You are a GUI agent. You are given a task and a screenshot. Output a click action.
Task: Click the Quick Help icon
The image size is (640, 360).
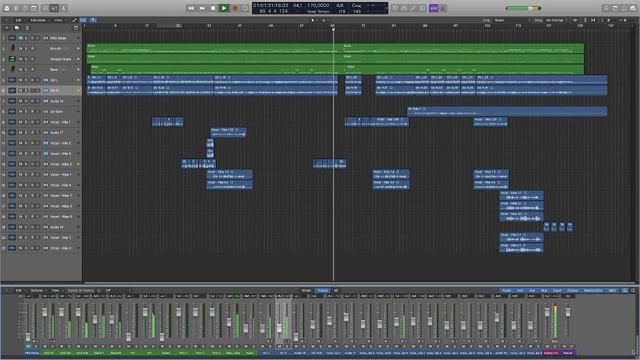click(x=25, y=8)
